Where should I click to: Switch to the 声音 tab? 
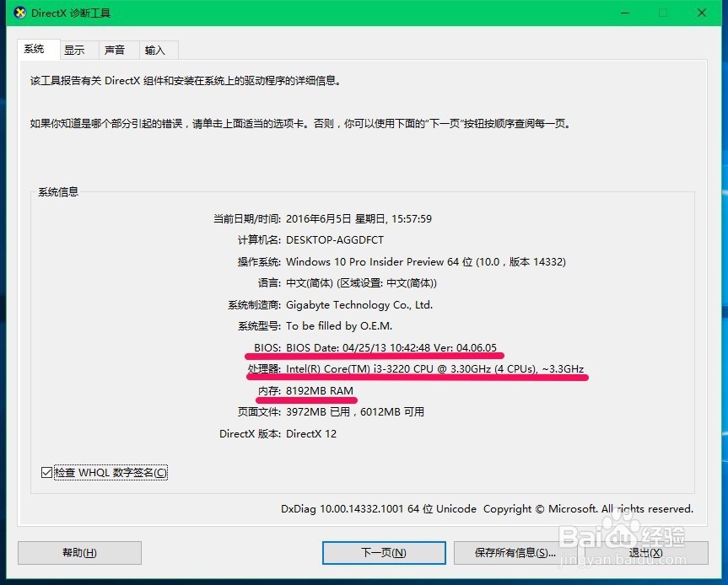click(x=119, y=50)
